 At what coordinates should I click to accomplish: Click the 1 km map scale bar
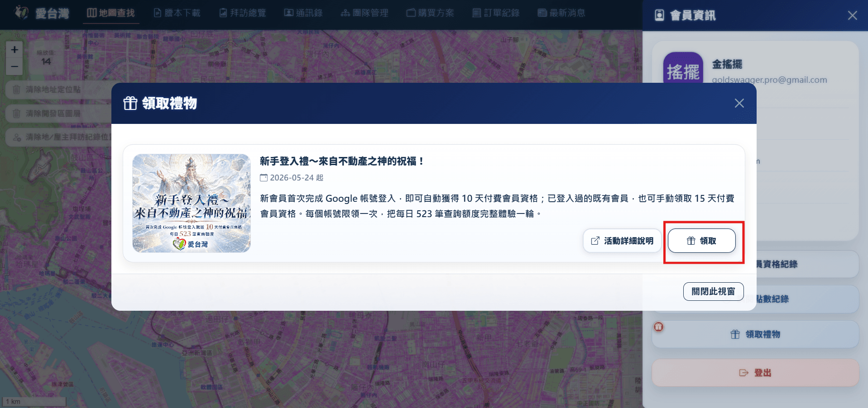34,402
